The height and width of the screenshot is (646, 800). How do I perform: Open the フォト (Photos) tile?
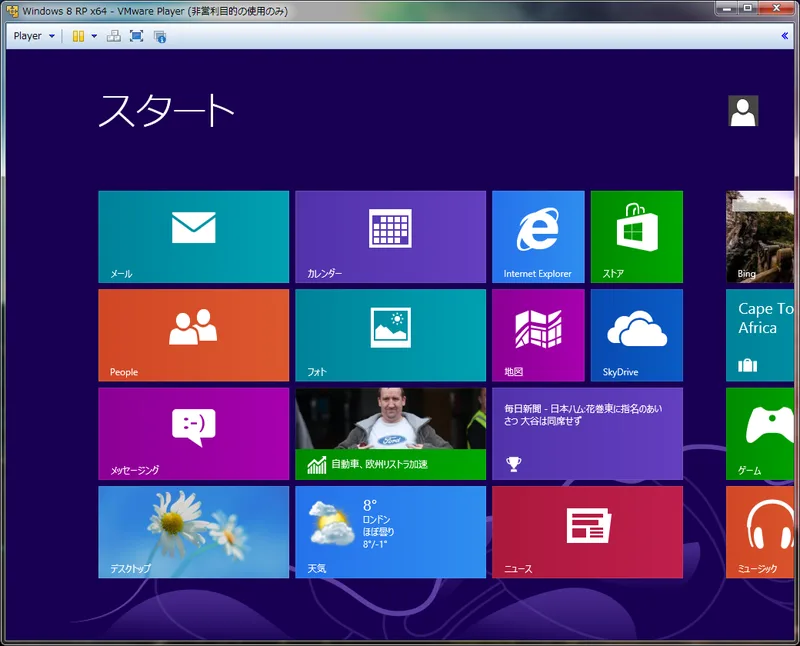(x=390, y=335)
